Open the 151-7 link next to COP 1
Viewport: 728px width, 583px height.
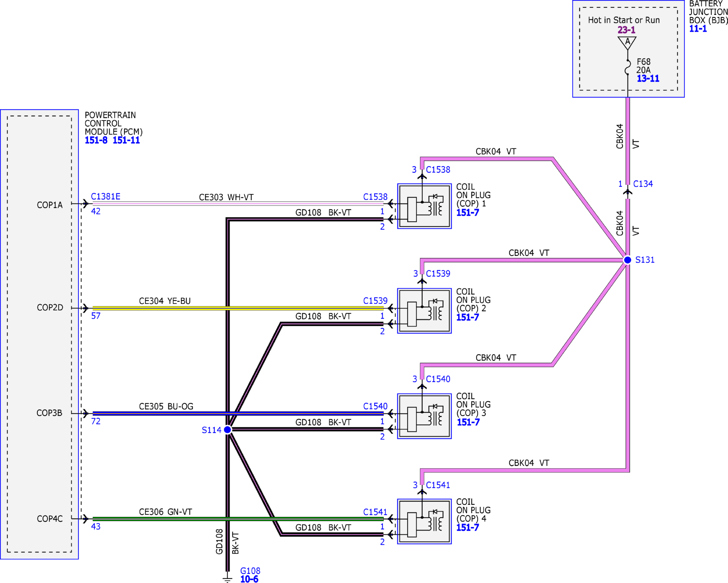pyautogui.click(x=468, y=213)
